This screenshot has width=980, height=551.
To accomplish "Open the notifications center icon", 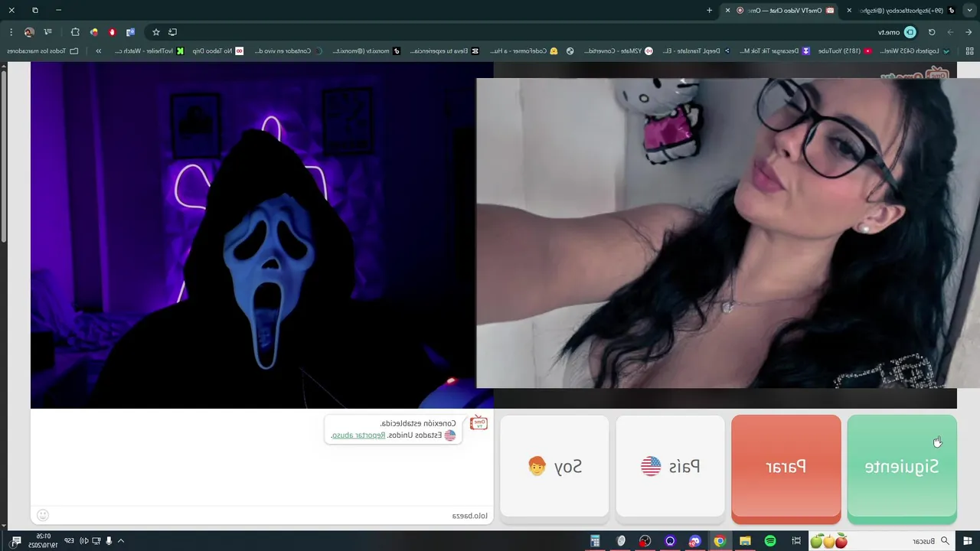I will coord(16,541).
